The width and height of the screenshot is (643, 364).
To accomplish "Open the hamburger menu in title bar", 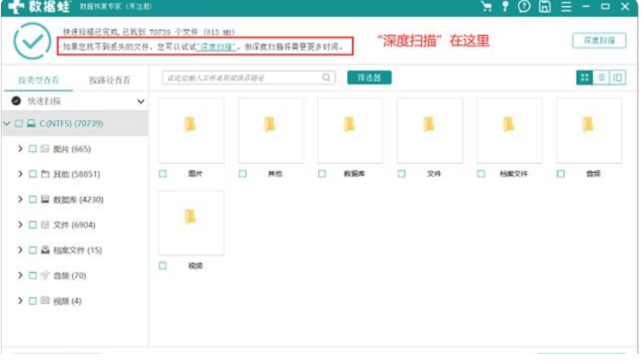I will tap(565, 7).
